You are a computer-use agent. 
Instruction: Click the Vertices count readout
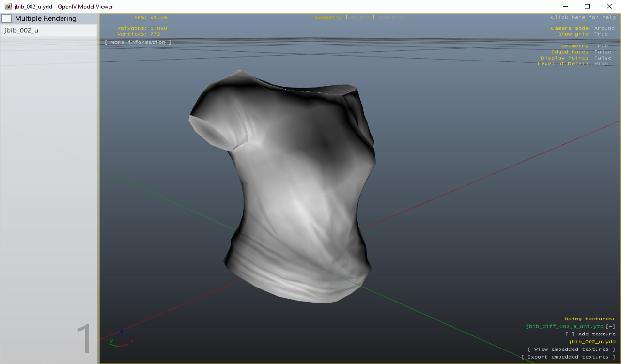tap(139, 34)
